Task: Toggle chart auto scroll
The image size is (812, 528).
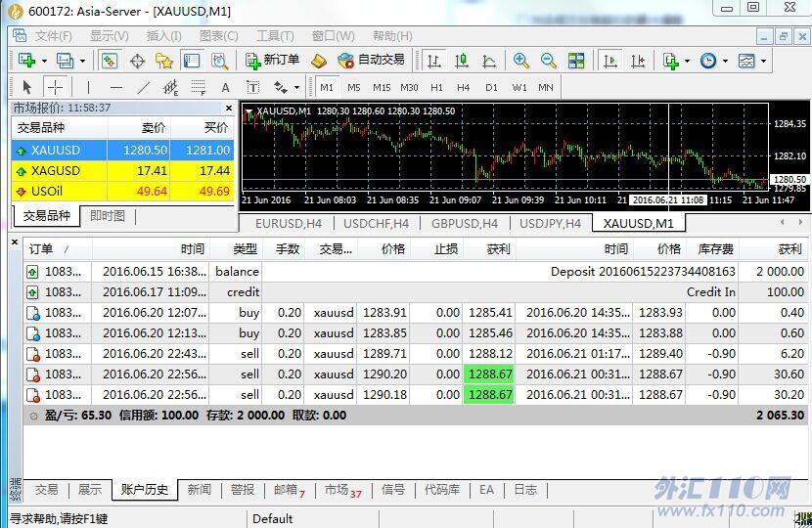Action: pos(610,61)
